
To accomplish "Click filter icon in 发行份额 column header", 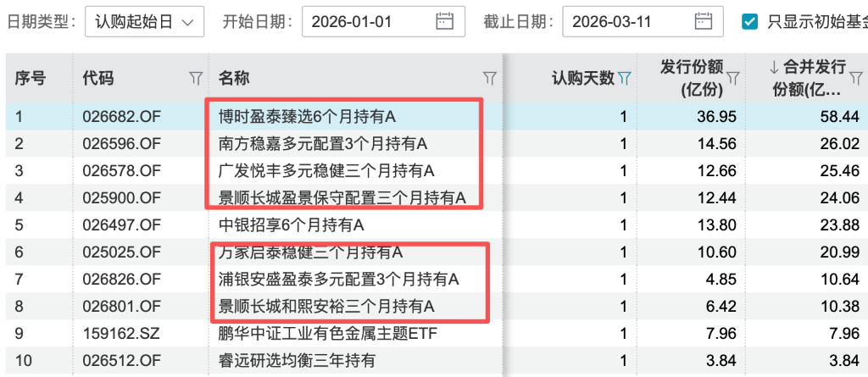I will pos(733,78).
